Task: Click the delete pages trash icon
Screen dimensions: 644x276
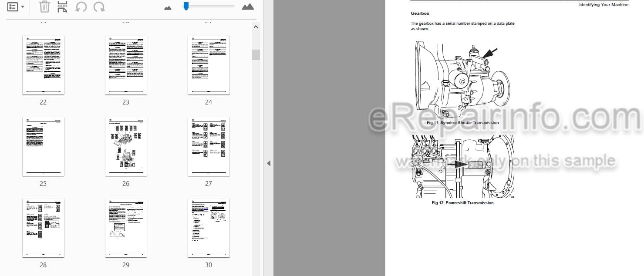Action: 44,7
